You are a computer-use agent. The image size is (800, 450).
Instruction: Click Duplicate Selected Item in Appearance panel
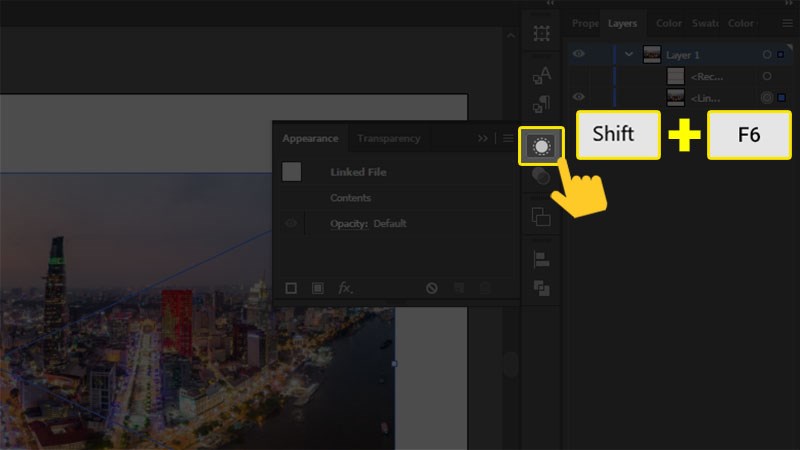[459, 288]
